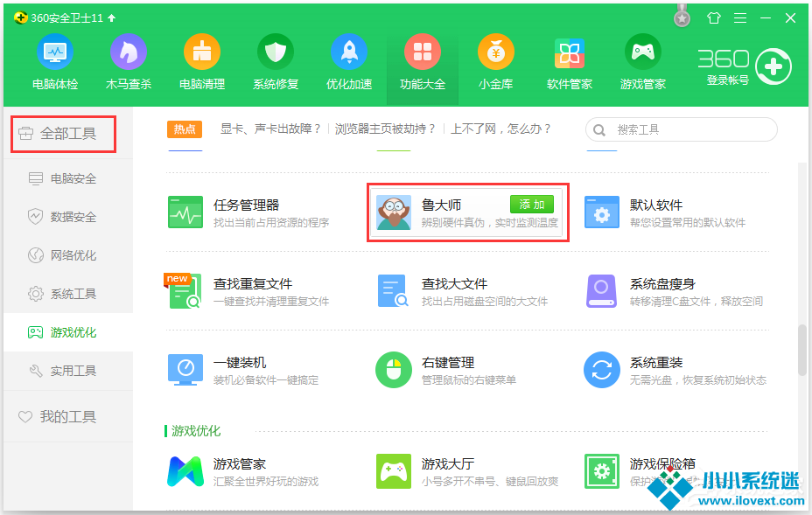Click text 无需光盘，恢复系统初始状态

(698, 380)
